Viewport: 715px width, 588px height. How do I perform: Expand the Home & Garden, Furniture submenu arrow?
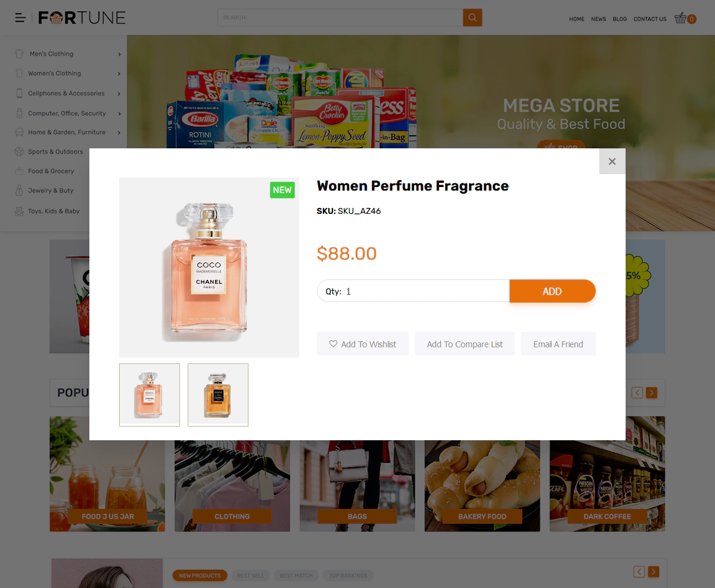119,133
